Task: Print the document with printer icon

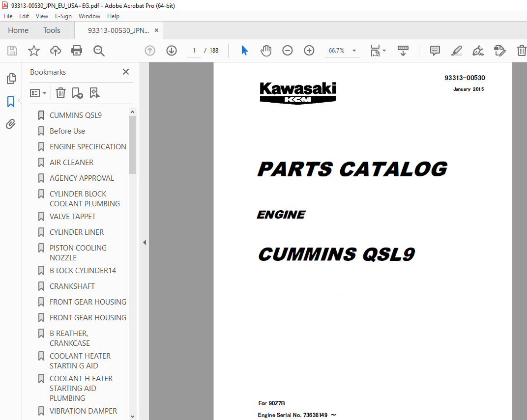Action: click(77, 51)
